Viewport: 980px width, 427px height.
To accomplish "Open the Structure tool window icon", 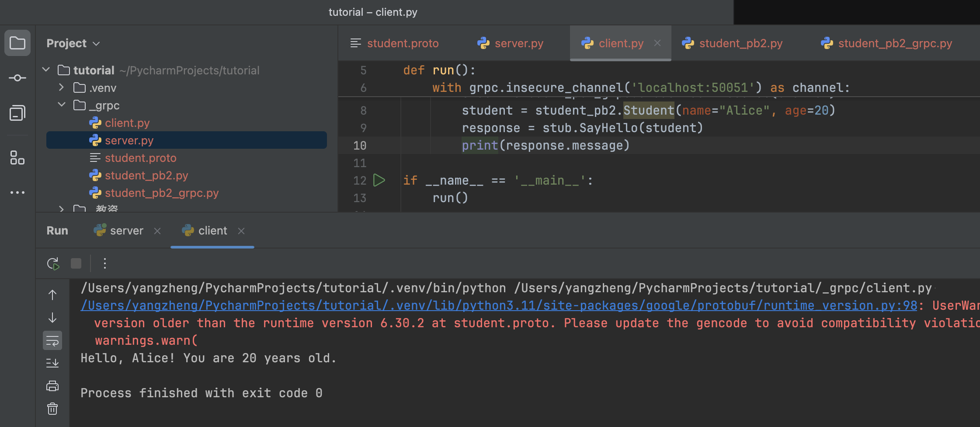I will click(17, 157).
